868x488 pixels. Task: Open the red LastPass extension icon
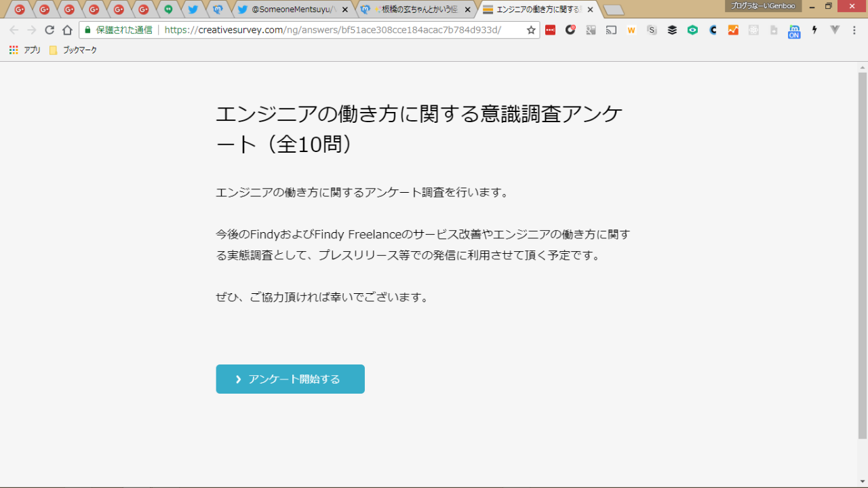click(x=550, y=30)
